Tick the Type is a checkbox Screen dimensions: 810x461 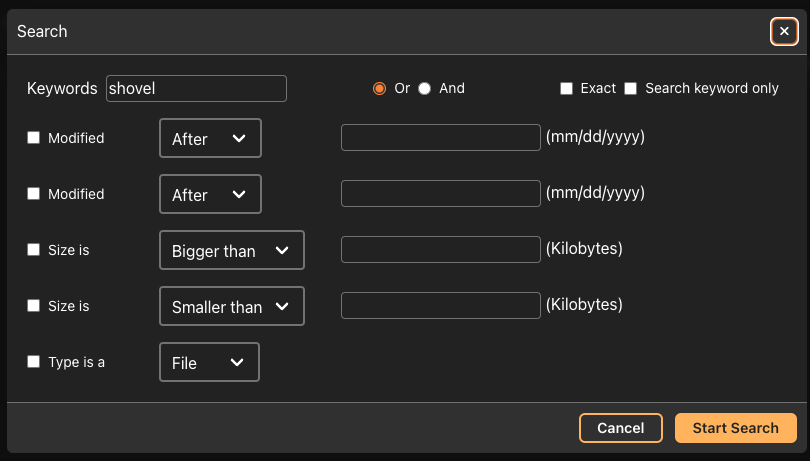tap(34, 361)
